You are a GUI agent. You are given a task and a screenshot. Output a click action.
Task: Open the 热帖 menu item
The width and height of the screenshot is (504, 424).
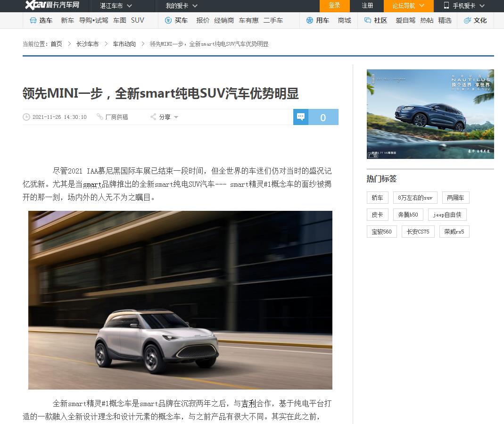[x=427, y=21]
